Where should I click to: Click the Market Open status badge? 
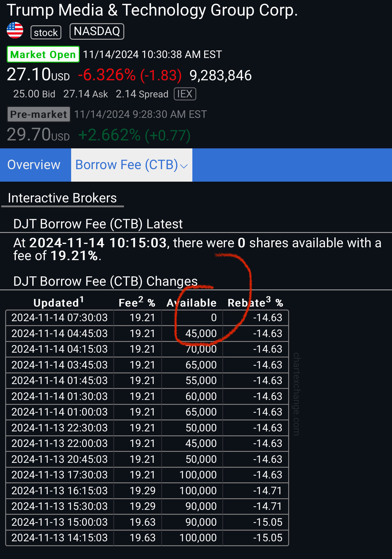tap(43, 54)
